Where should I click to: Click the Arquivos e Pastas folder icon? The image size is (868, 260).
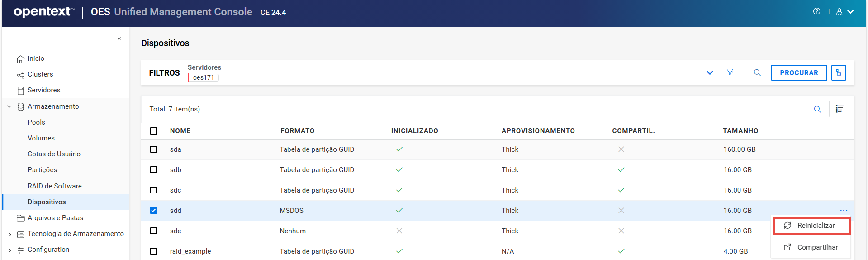[20, 218]
